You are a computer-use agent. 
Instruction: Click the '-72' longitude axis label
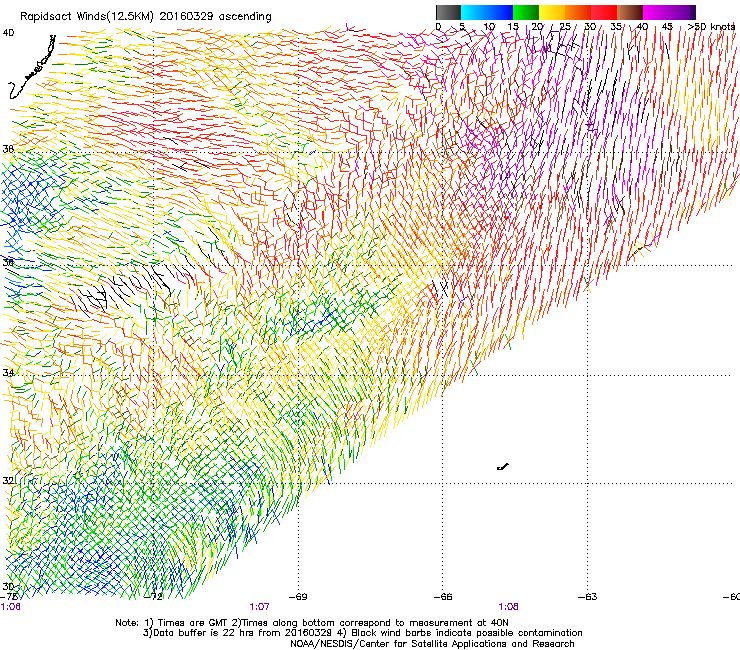[153, 597]
